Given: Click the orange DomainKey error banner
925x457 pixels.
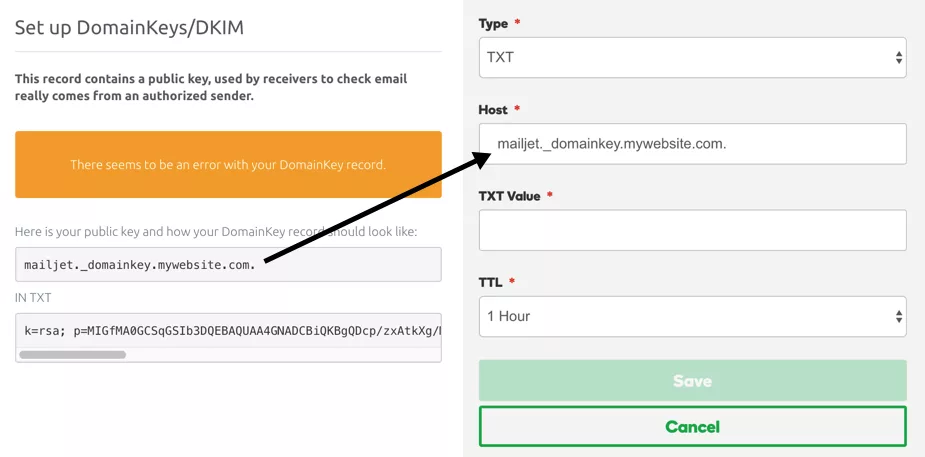Looking at the screenshot, I should (228, 165).
